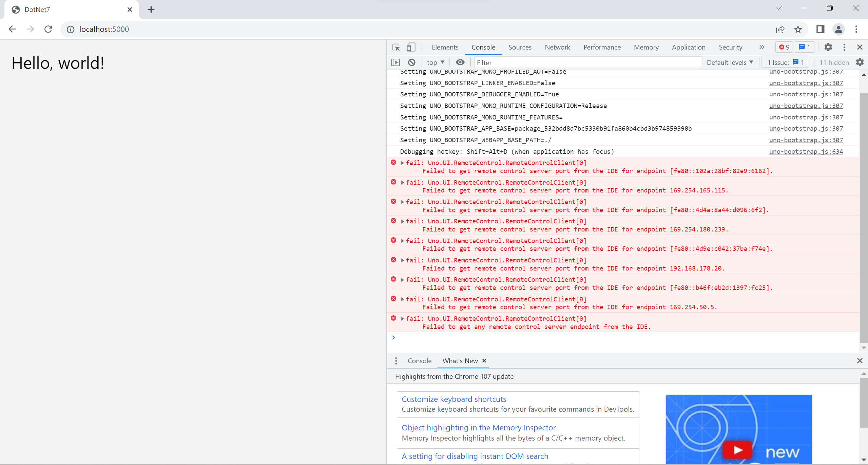Viewport: 868px width, 465px height.
Task: Switch to the What's New drawer tab
Action: pos(460,361)
